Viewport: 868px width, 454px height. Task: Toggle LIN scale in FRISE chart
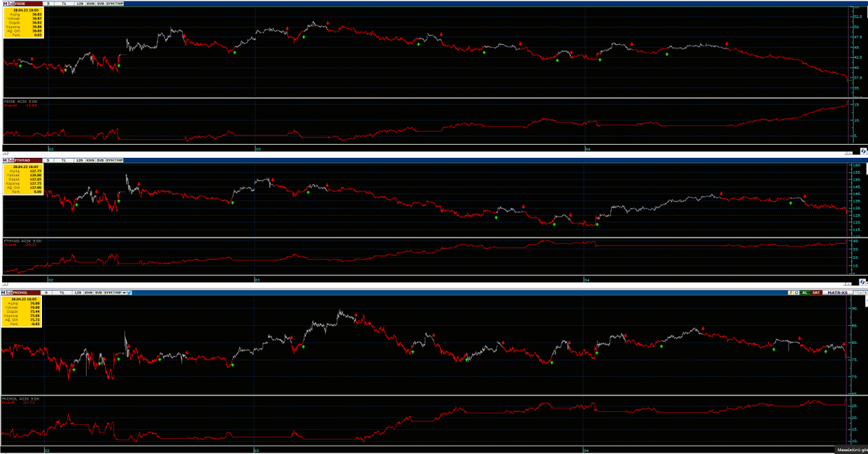coord(80,4)
